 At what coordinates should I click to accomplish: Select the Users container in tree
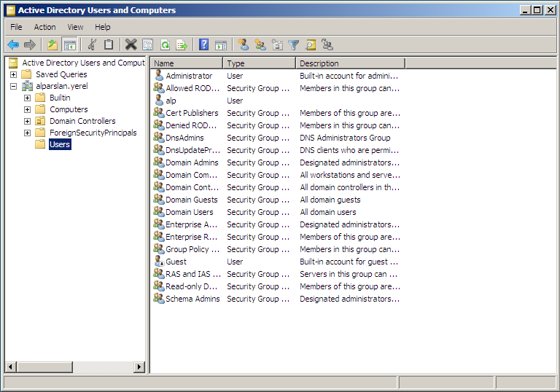click(x=60, y=144)
